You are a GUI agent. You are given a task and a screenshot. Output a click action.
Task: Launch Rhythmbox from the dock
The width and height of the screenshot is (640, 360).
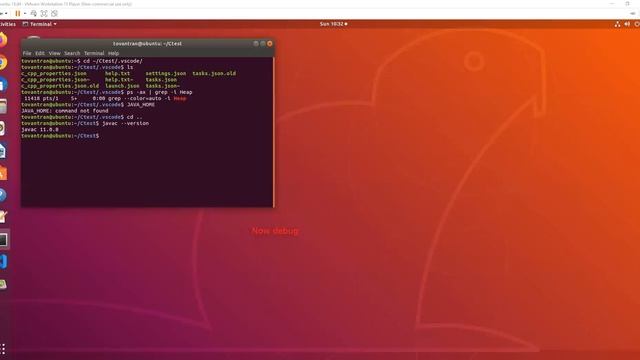pos(2,129)
